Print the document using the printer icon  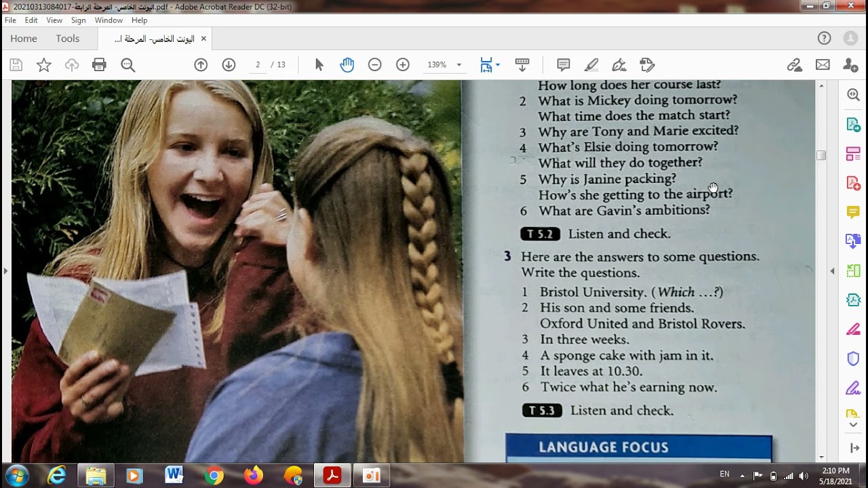[x=99, y=65]
